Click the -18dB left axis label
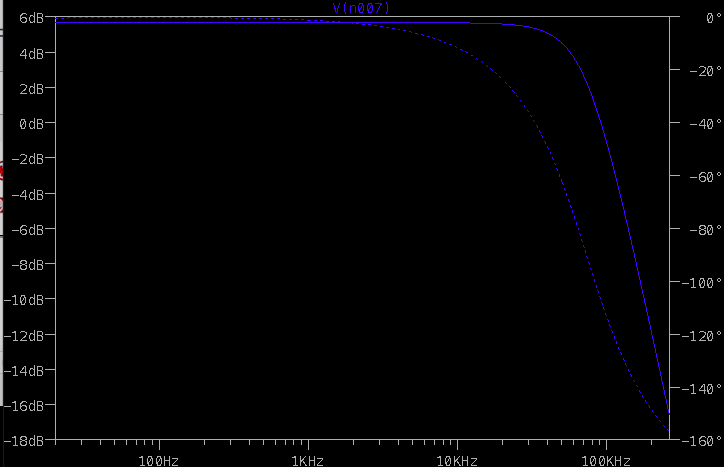Screen dimensions: 724x467 [x=24, y=441]
